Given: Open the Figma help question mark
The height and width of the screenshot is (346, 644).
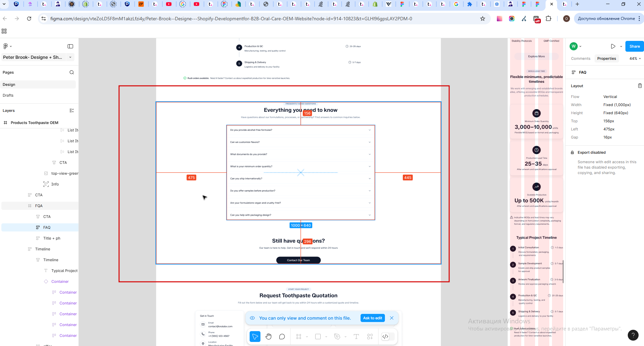Looking at the screenshot, I should pyautogui.click(x=633, y=335).
